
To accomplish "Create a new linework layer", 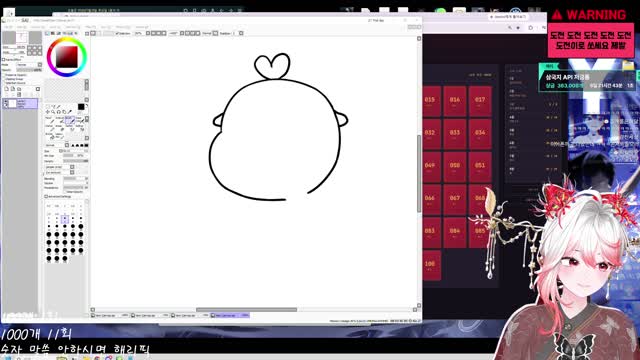I will click(13, 89).
